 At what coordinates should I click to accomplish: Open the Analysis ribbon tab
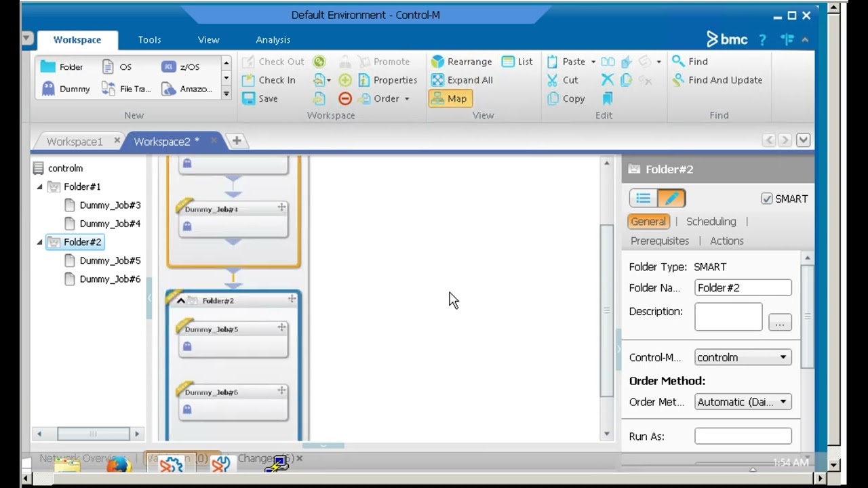pyautogui.click(x=273, y=40)
